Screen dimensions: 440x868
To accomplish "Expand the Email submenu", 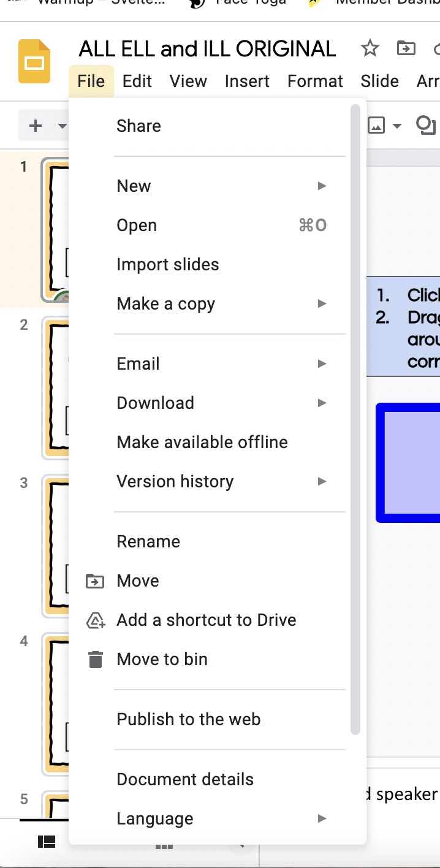I will point(210,364).
